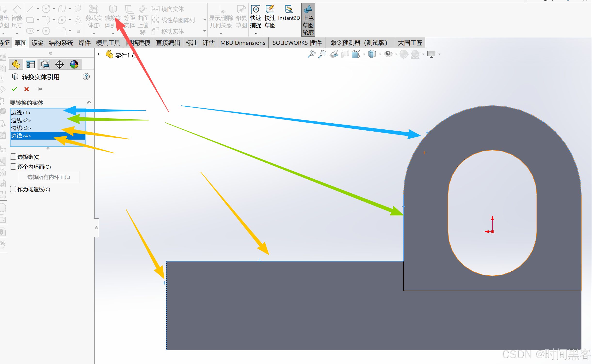
Task: Collapse the 要转换的实体 section
Action: click(89, 102)
